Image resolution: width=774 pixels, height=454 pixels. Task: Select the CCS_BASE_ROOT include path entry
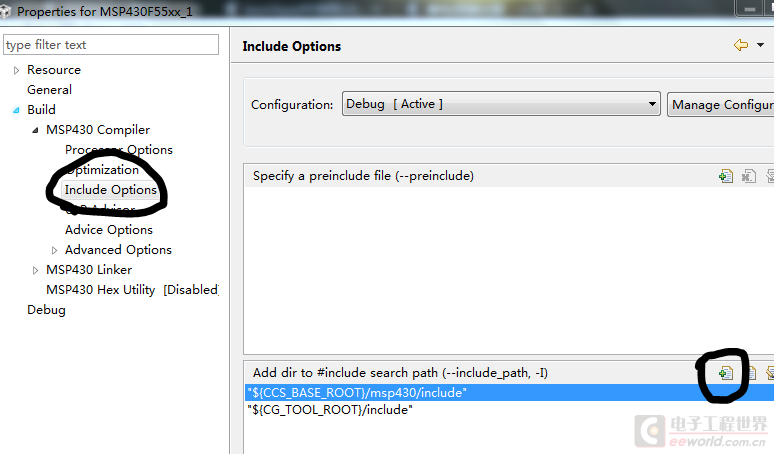coord(509,393)
